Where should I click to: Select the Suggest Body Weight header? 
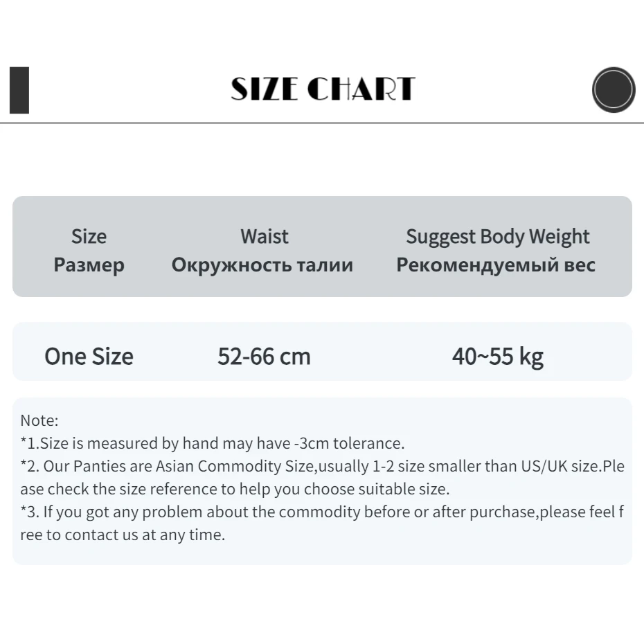pyautogui.click(x=497, y=236)
